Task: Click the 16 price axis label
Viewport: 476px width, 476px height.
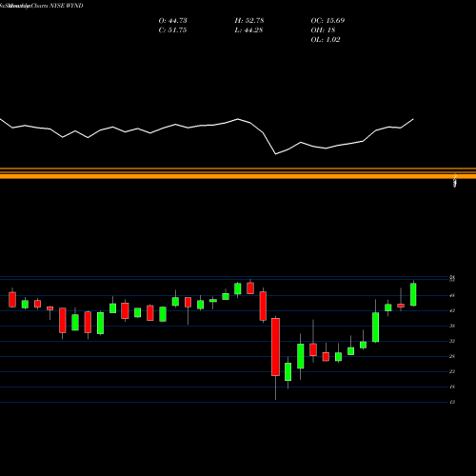Action: [452, 387]
